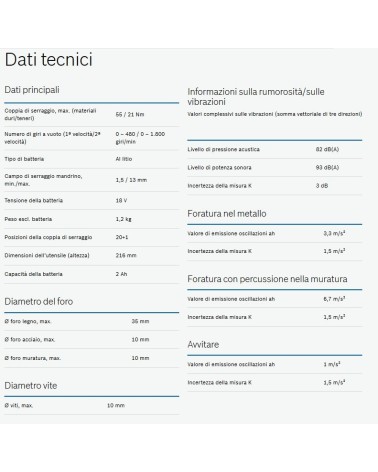Click the Peso escl. batteria row

pos(92,219)
